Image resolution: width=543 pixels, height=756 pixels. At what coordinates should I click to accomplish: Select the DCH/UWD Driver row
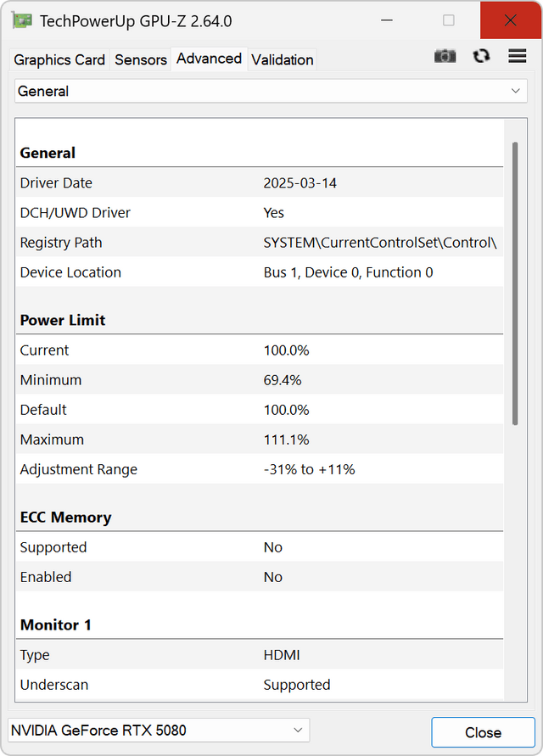pos(260,213)
